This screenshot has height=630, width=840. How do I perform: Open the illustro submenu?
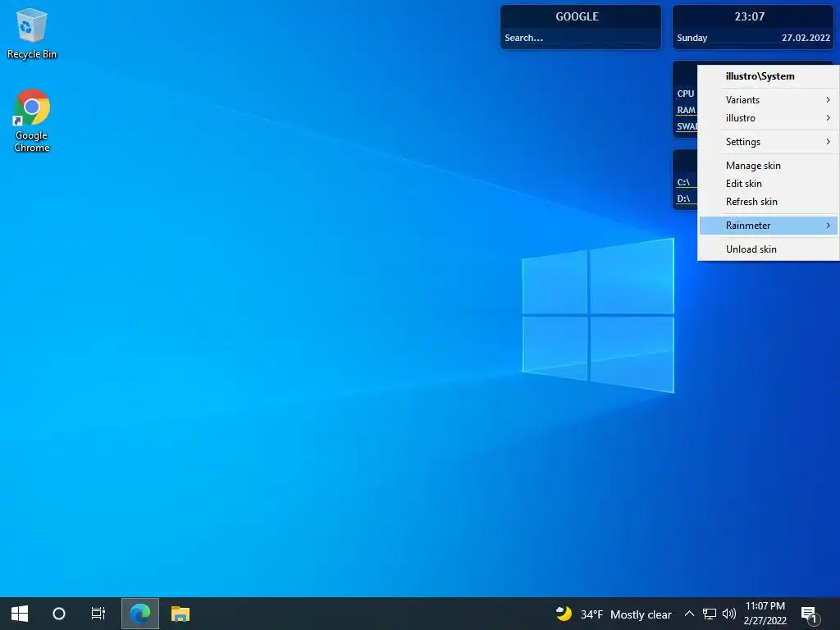768,118
